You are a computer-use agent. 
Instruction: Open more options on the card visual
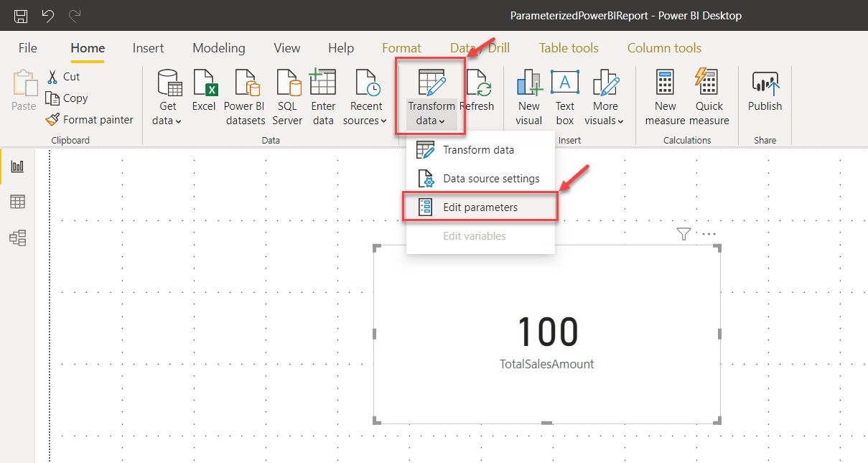click(x=708, y=233)
